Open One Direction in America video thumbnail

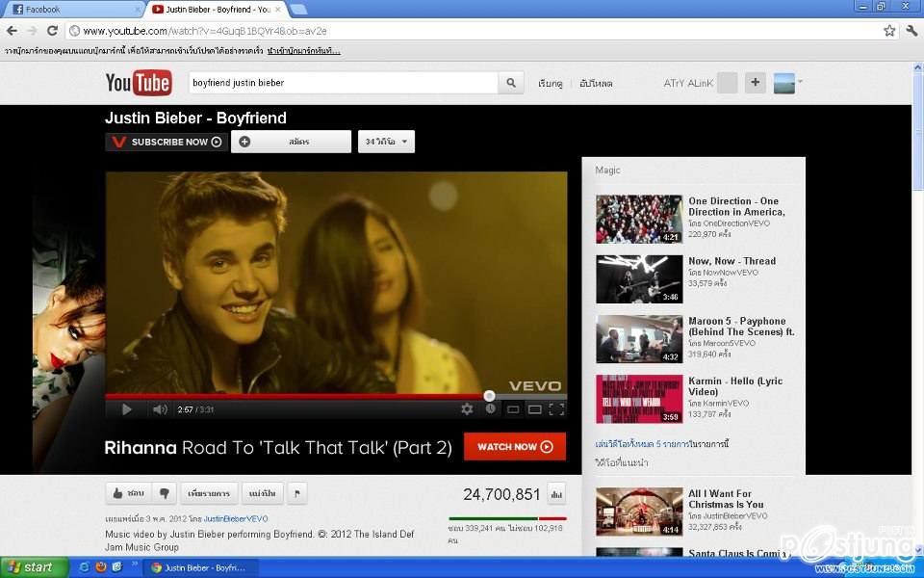(639, 219)
